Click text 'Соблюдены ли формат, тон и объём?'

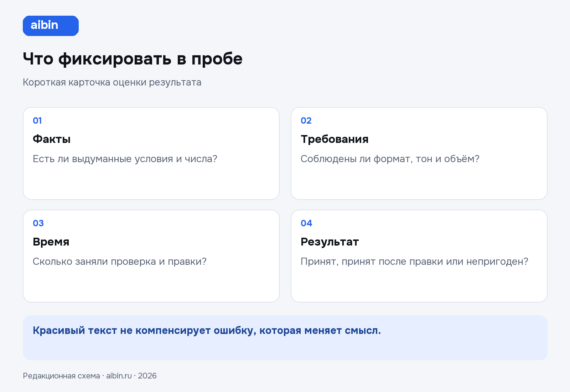[390, 159]
